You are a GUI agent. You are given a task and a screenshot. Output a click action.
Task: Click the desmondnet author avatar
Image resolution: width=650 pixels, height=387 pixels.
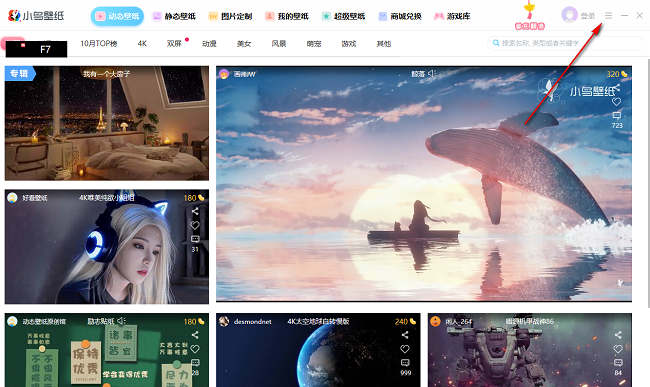click(x=224, y=321)
